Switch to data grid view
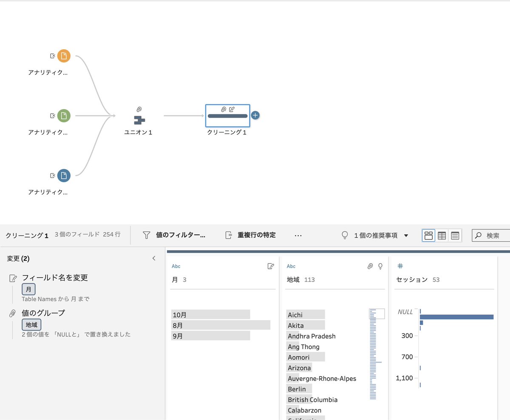Viewport: 510px width, 420px height. (442, 235)
